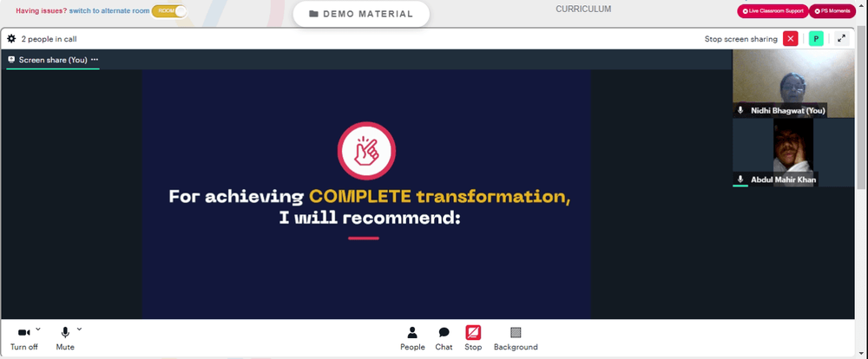The image size is (868, 359).
Task: Expand the call to fullscreen
Action: coord(841,39)
